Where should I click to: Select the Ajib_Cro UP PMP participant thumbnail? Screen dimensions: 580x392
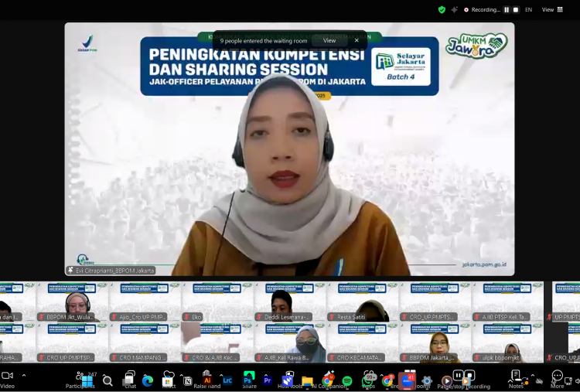[x=145, y=302]
